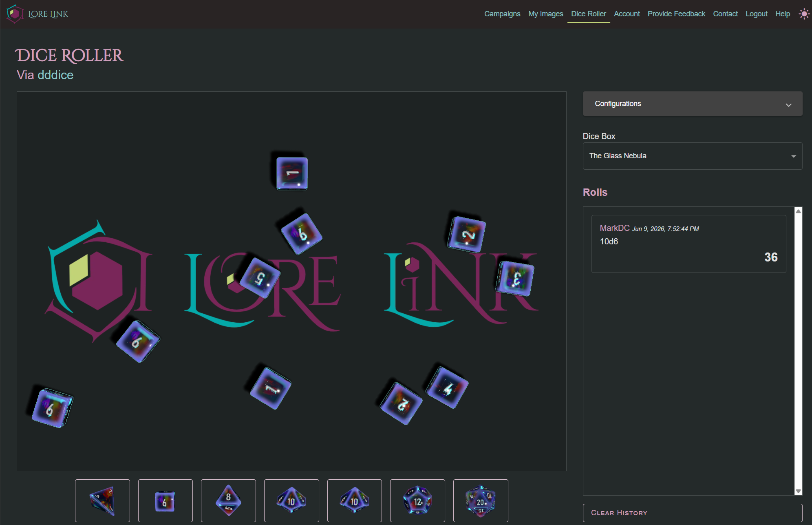
Task: Click the Rolls section heading
Action: pyautogui.click(x=595, y=192)
